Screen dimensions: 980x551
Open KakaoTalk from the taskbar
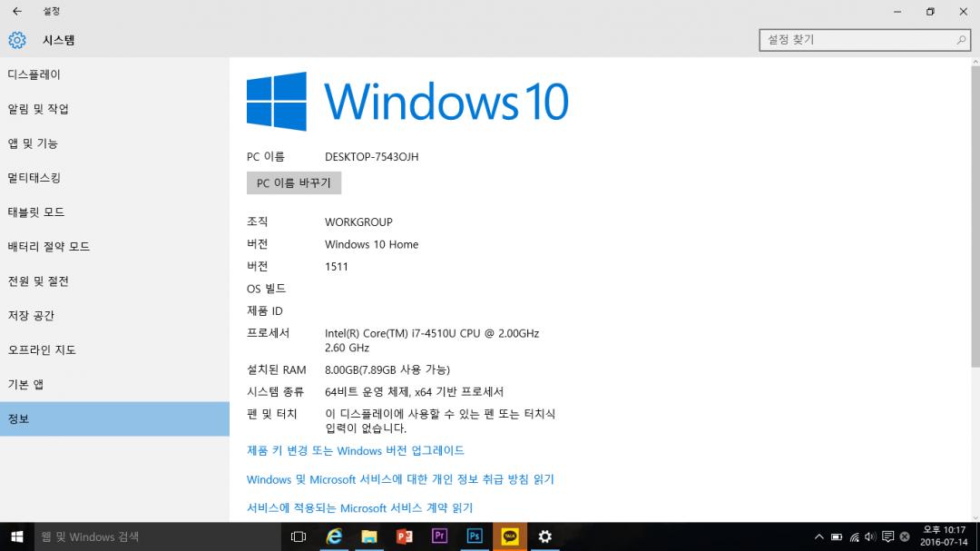pyautogui.click(x=510, y=536)
